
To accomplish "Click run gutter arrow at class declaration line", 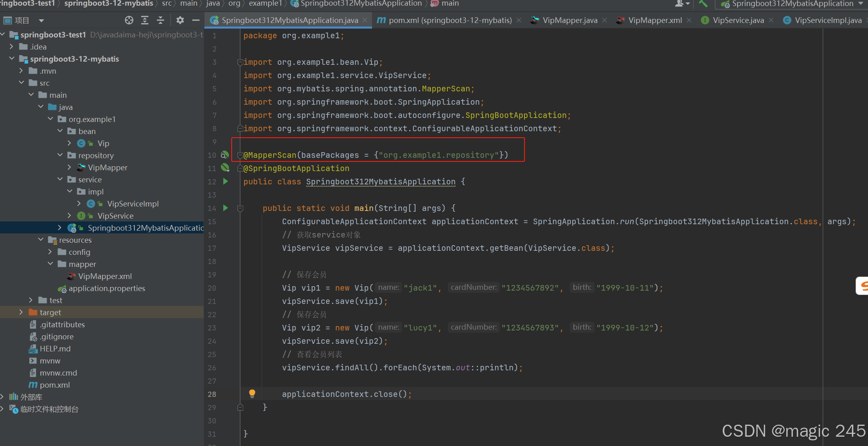I will coord(226,181).
